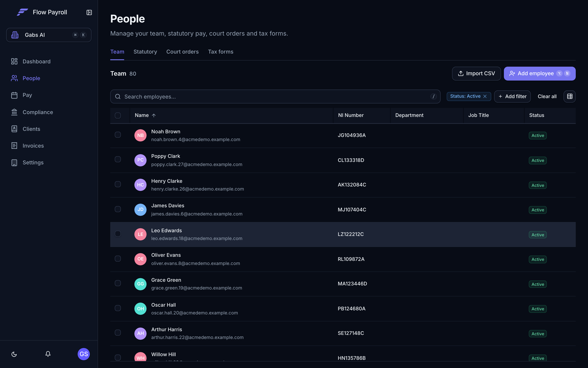Open Compliance in the sidebar
The width and height of the screenshot is (588, 368).
click(x=49, y=112)
